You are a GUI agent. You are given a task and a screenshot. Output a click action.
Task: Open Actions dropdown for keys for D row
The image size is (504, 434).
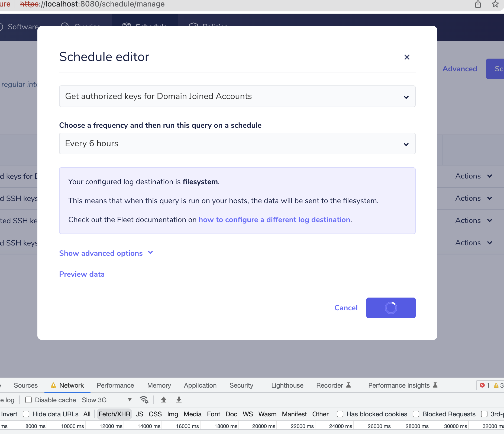(473, 176)
